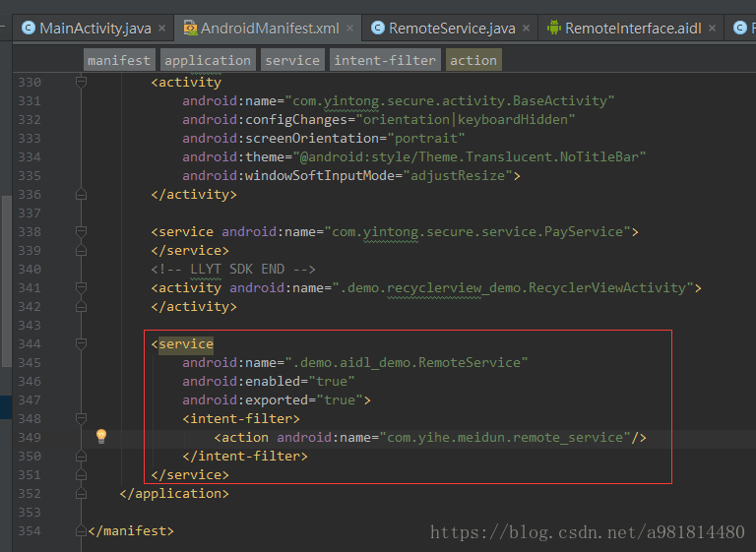Screen dimensions: 756x552
Task: Click the AndroidManifest.xml file icon
Action: click(x=190, y=28)
